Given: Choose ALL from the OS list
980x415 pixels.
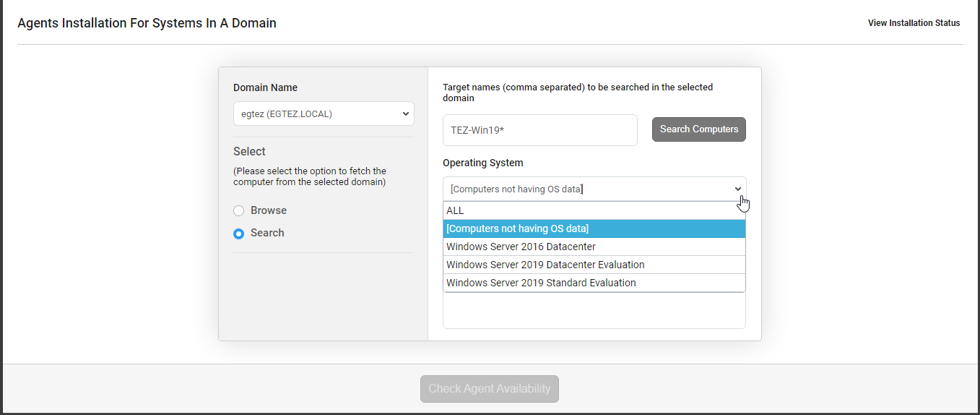Looking at the screenshot, I should pyautogui.click(x=594, y=210).
